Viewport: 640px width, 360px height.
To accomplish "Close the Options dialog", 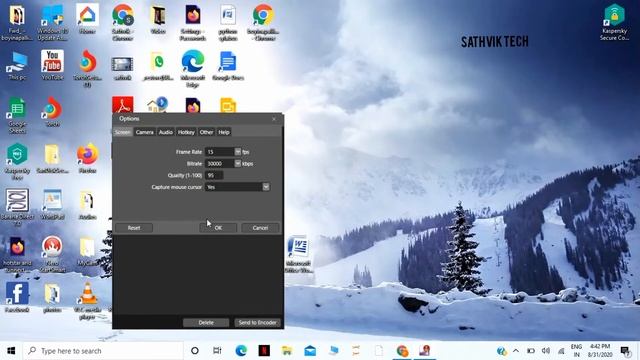I will coord(274,119).
